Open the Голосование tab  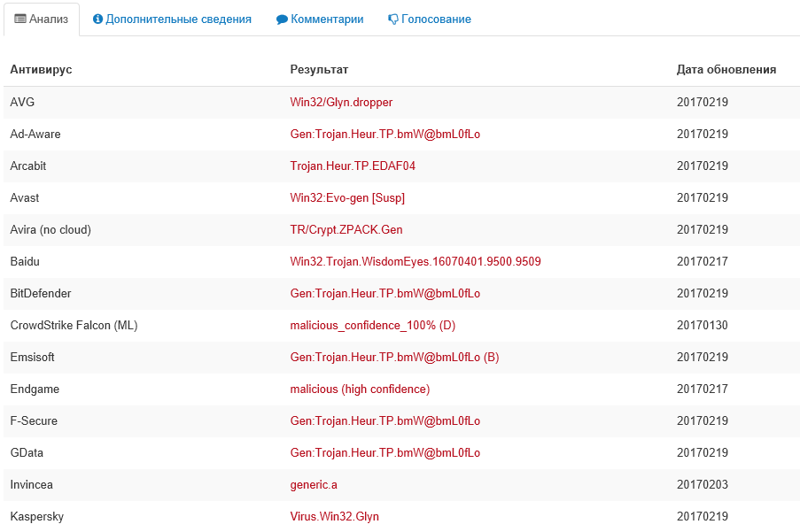point(436,19)
